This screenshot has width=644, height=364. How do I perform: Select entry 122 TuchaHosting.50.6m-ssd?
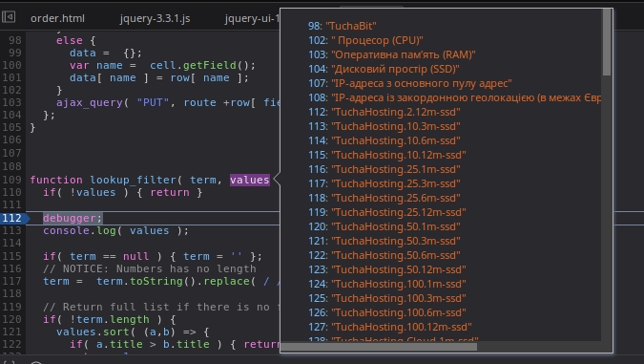tap(384, 255)
